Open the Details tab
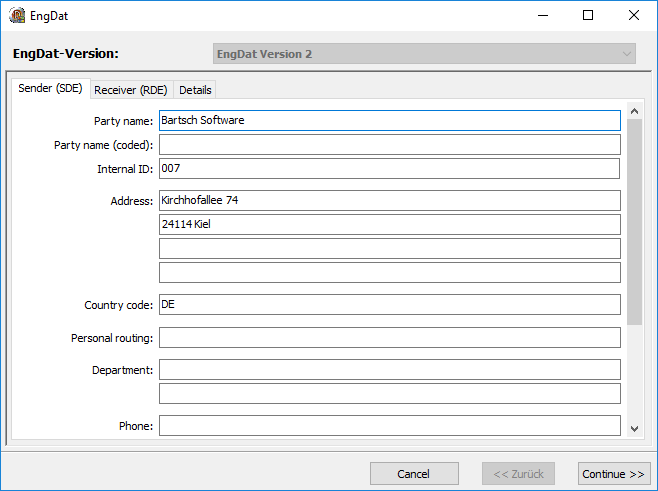This screenshot has height=491, width=658. click(x=195, y=90)
